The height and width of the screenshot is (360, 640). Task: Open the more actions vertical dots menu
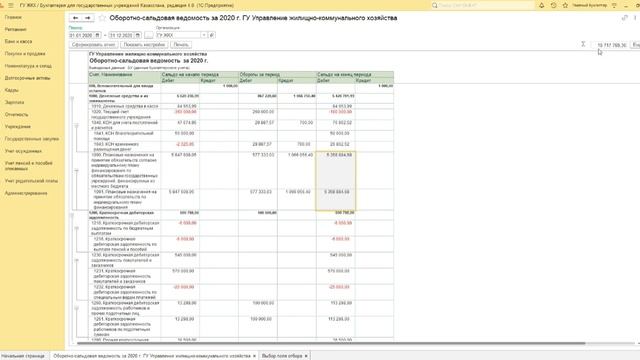[635, 18]
